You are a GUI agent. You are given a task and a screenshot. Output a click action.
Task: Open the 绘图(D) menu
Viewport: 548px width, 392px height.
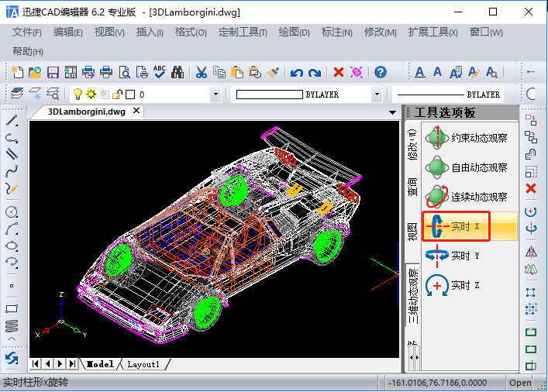tap(295, 33)
